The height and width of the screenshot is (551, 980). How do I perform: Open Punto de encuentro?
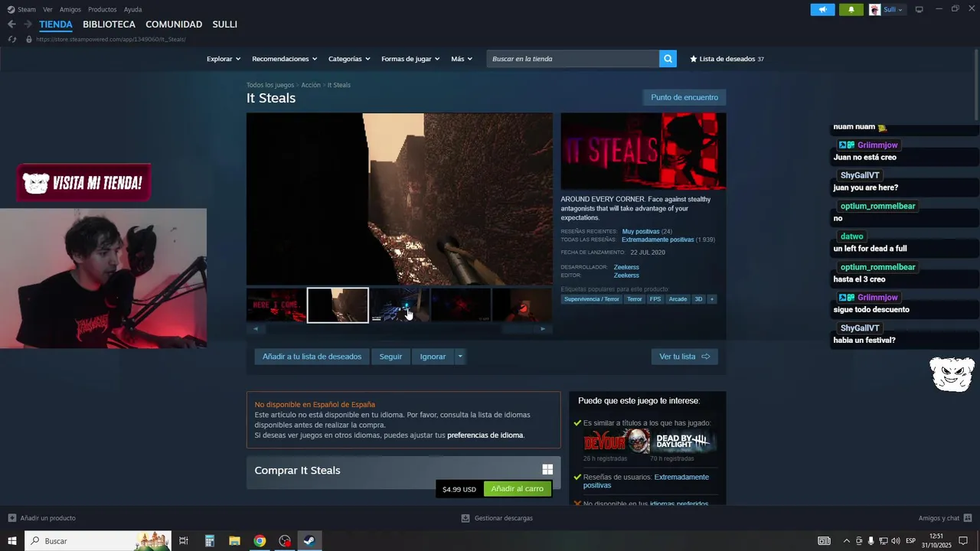click(x=684, y=97)
